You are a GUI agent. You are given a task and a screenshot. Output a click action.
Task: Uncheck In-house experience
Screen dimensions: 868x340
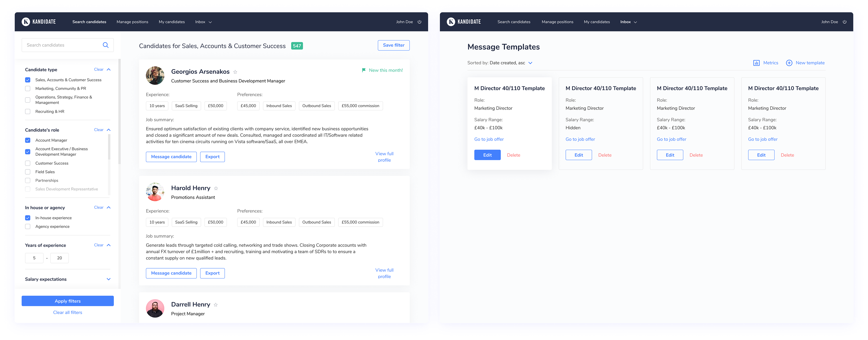coord(28,218)
